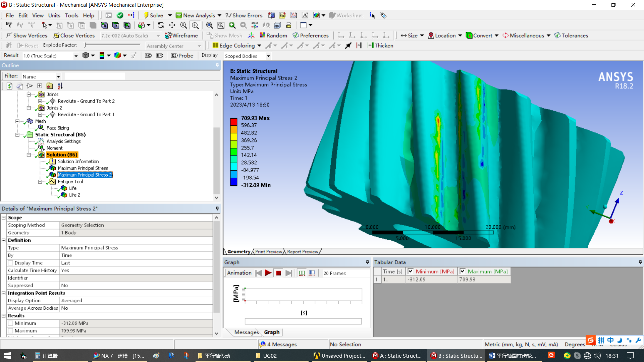Activate the Box Zoom icon
The image size is (644, 362).
[195, 25]
